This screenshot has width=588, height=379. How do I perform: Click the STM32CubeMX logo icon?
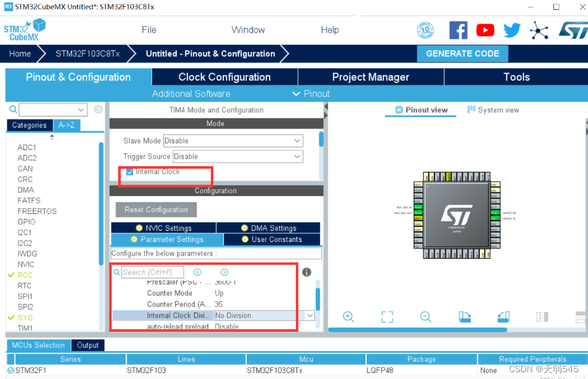coord(25,30)
